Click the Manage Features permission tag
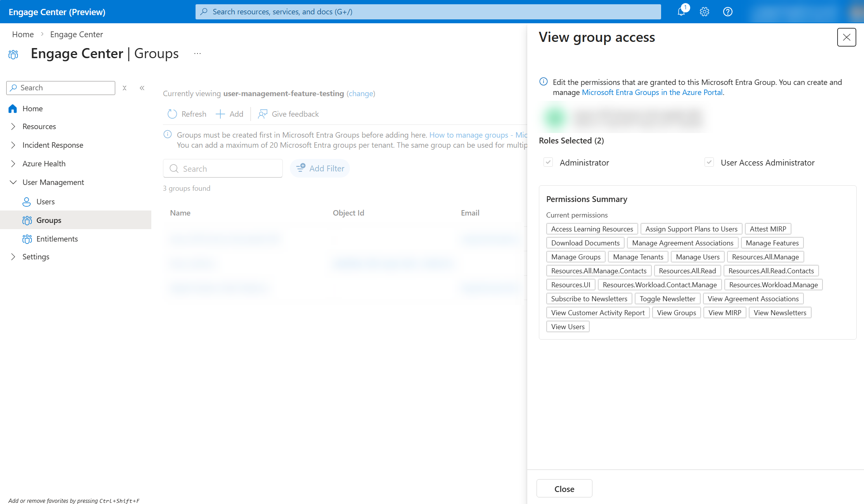 click(772, 243)
